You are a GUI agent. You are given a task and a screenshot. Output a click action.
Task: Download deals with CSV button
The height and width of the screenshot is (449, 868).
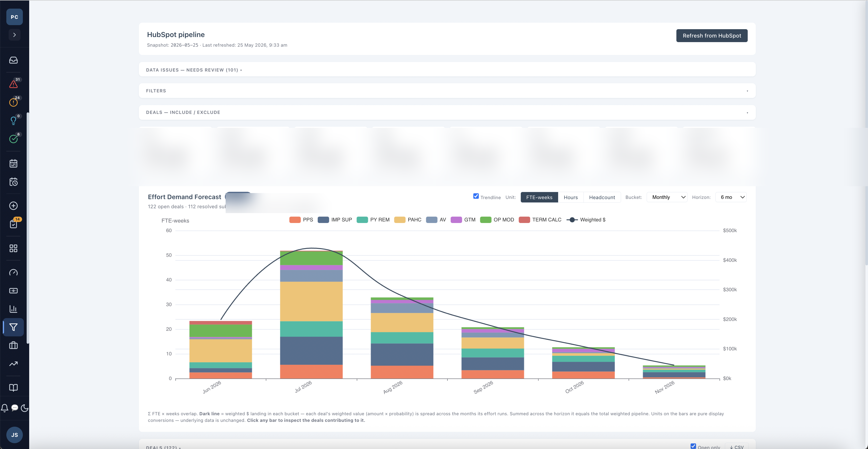click(x=737, y=446)
